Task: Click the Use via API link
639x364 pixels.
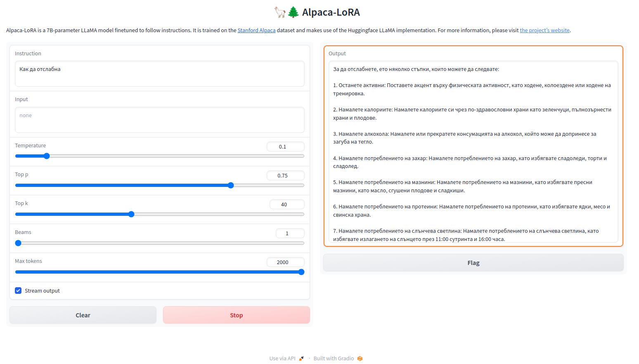Action: [x=282, y=358]
